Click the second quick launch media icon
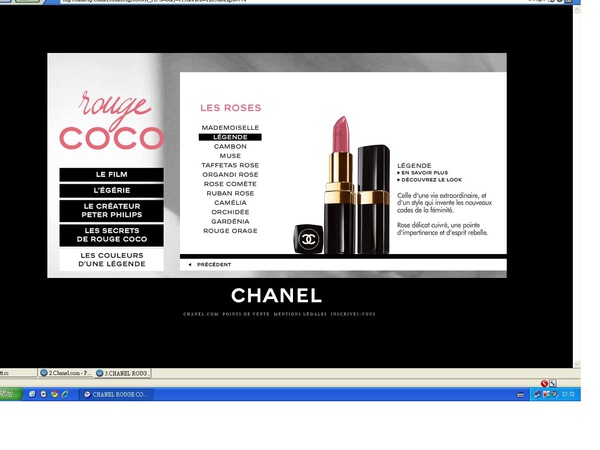This screenshot has width=600, height=450. click(43, 394)
